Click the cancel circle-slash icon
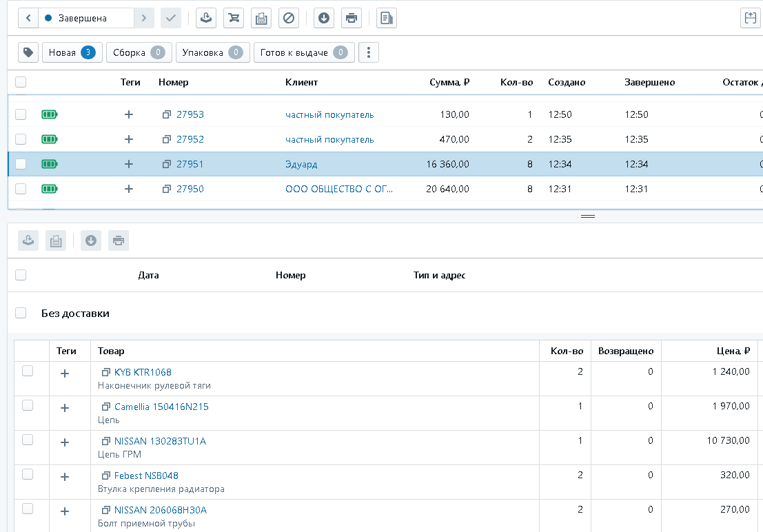The height and width of the screenshot is (532, 763). [x=289, y=19]
